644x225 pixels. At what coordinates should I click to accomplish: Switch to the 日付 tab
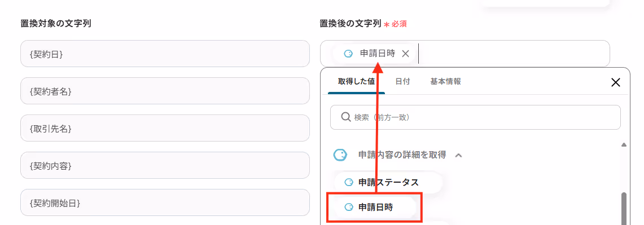[x=402, y=81]
